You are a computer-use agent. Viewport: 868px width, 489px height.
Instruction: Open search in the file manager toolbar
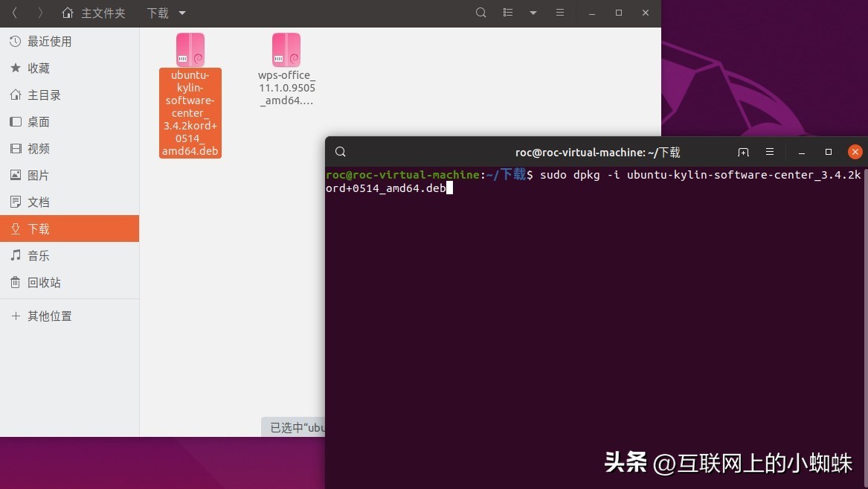tap(480, 13)
